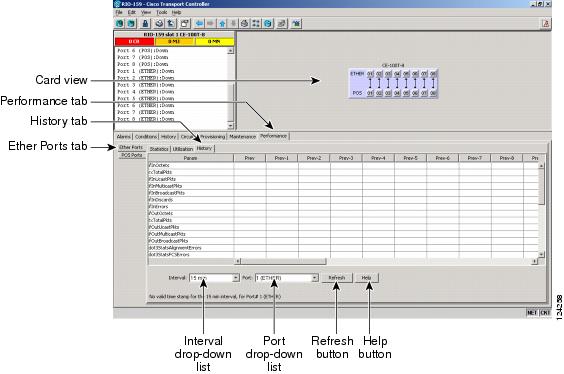
Task: Open the Port drop-down list
Action: 287,278
